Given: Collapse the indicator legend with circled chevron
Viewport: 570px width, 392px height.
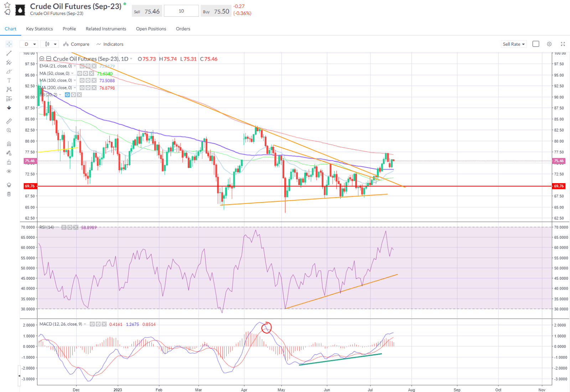Looking at the screenshot, I should point(42,59).
